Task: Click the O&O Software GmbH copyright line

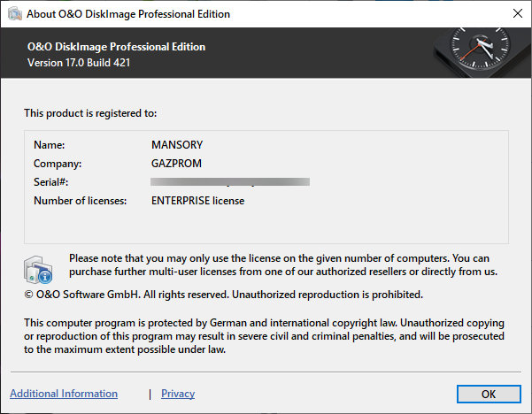Action: click(x=223, y=294)
